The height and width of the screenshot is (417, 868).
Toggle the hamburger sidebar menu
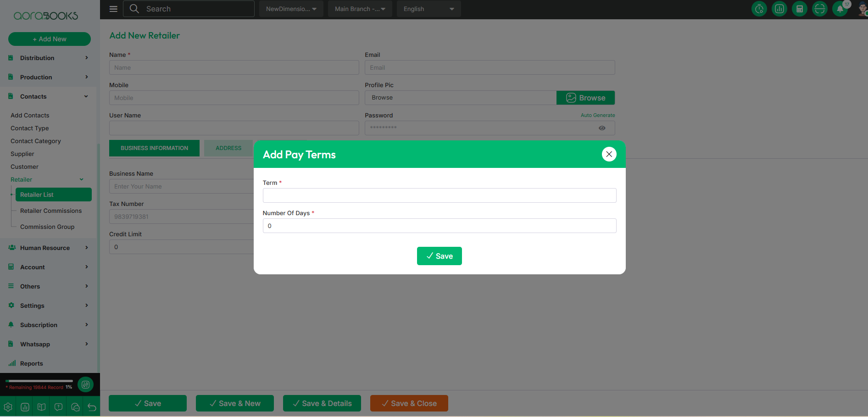[113, 9]
